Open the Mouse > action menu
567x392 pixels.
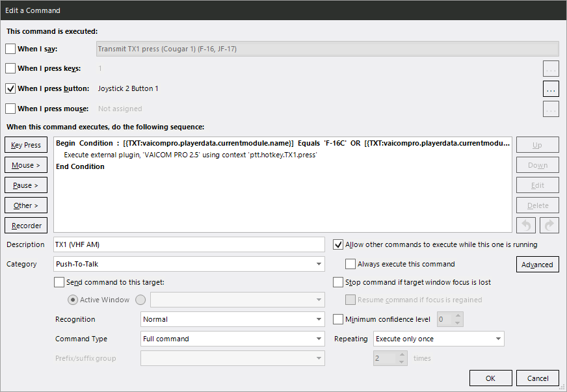[x=26, y=165]
